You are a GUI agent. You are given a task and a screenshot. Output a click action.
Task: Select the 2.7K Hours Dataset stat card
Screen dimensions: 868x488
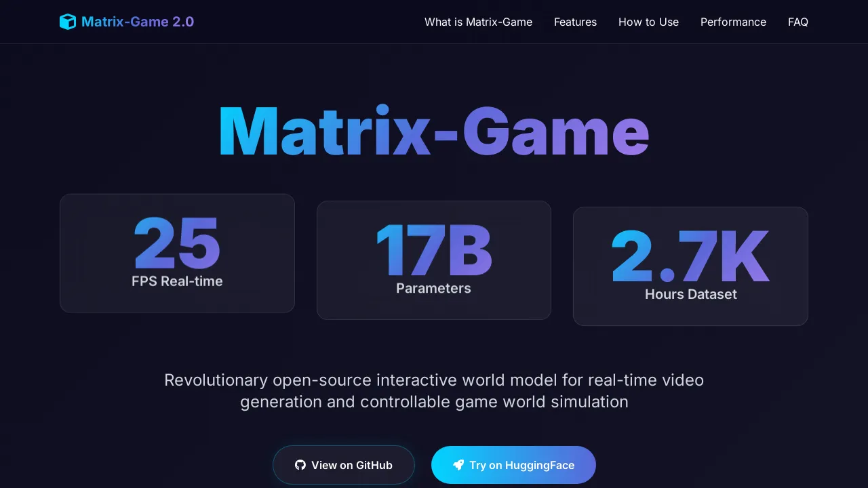(690, 266)
